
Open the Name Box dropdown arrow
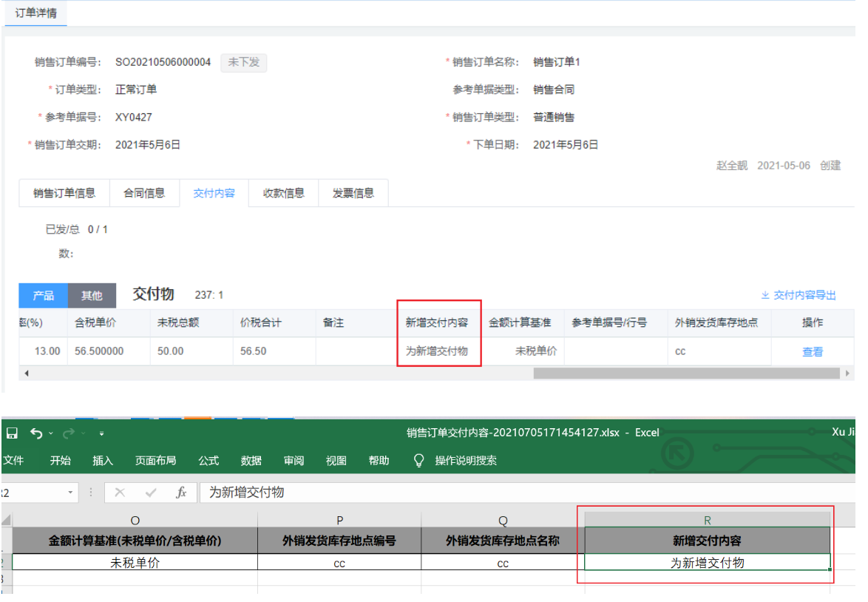(x=71, y=493)
